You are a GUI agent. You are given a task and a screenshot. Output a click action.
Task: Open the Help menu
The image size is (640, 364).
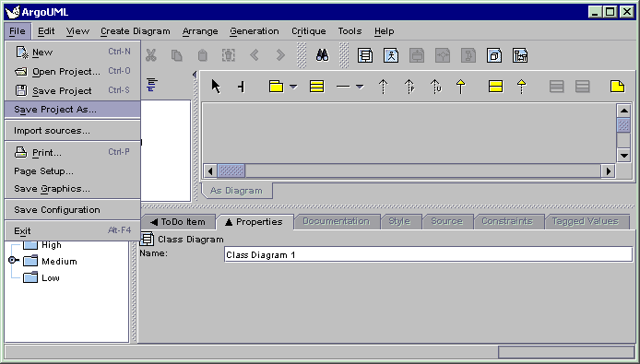point(384,31)
